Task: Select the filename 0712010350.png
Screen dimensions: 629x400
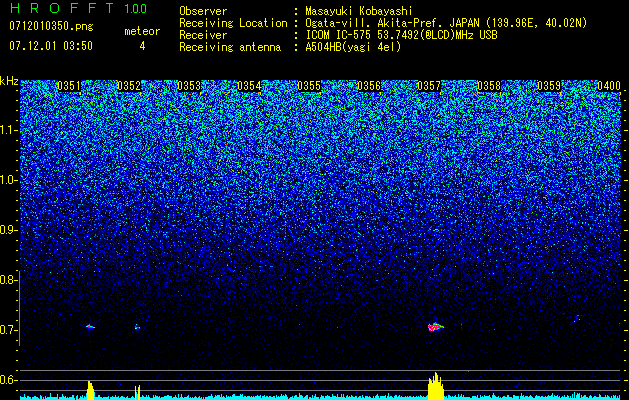Action: click(51, 26)
